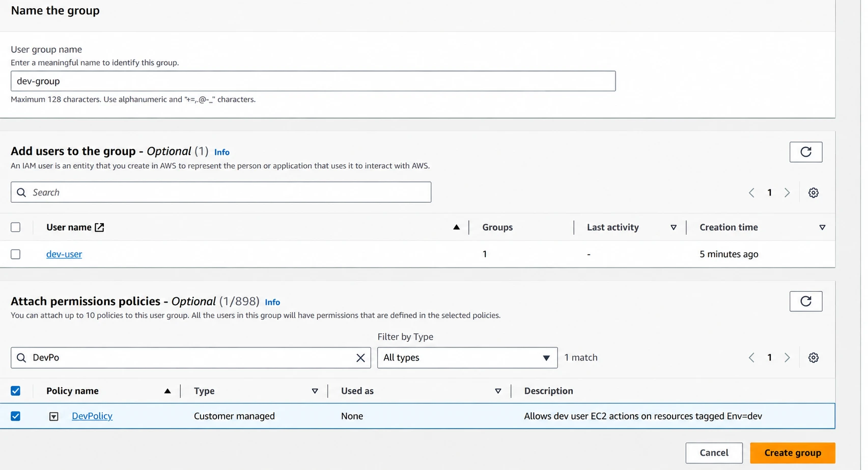Screen dimensions: 868x470
Task: Open users table settings gear
Action: point(813,192)
